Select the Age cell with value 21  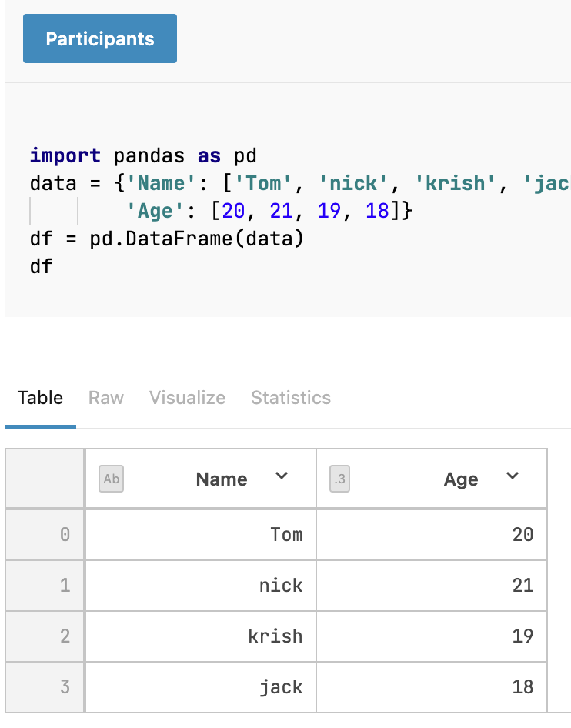pos(523,586)
